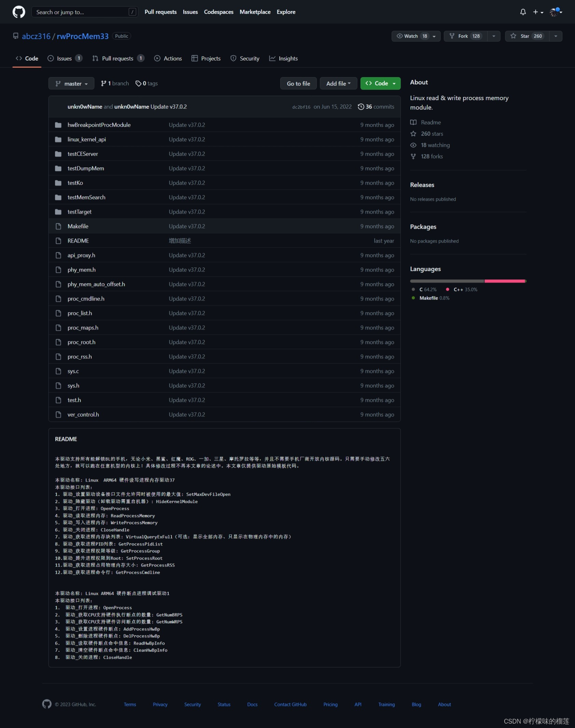Open the hwBreakpointProcModule folder icon
575x728 pixels.
(x=58, y=125)
